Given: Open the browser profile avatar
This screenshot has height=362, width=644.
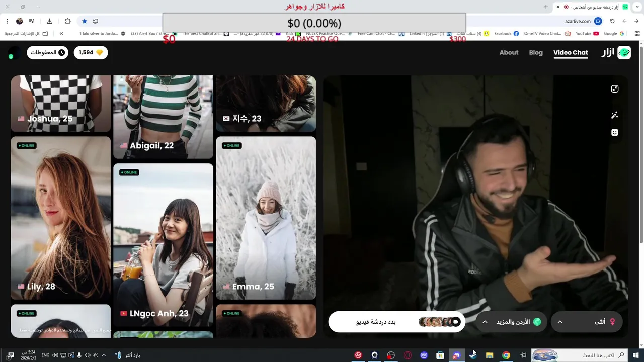Looking at the screenshot, I should (20, 21).
